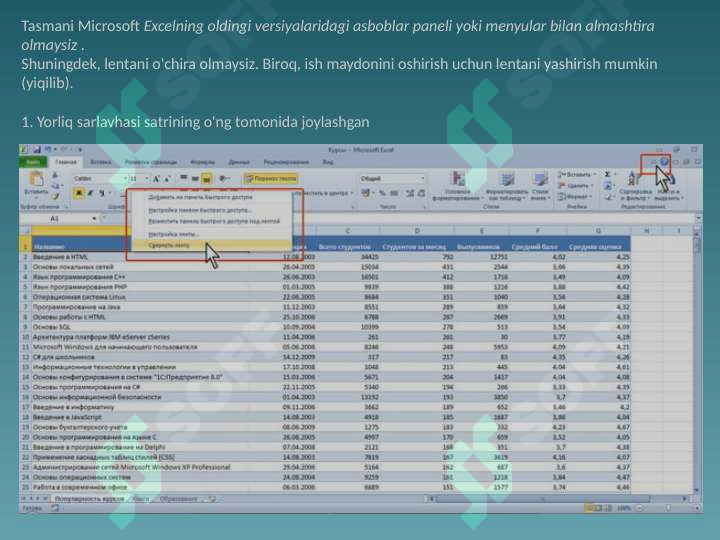Open Sort and Filter (Сортировка и фильтр)
Viewport: 720px width, 540px height.
[634, 186]
